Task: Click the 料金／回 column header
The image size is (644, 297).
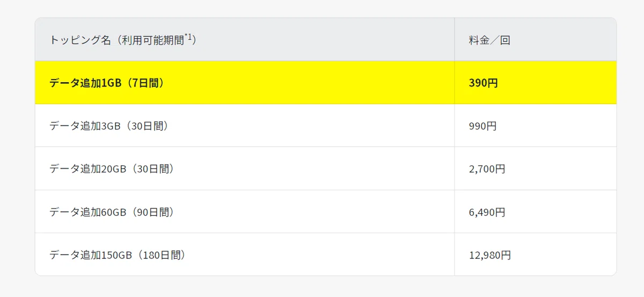Action: point(536,40)
